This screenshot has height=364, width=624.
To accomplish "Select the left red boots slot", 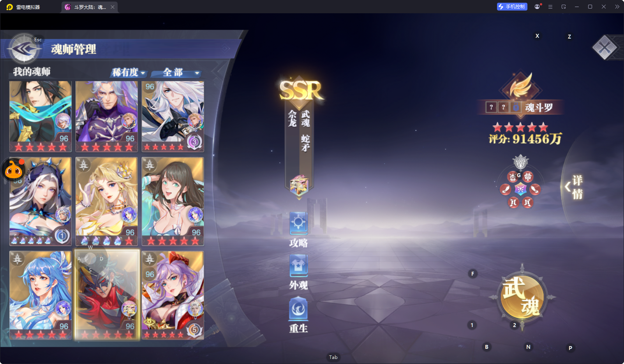I will pyautogui.click(x=513, y=202).
